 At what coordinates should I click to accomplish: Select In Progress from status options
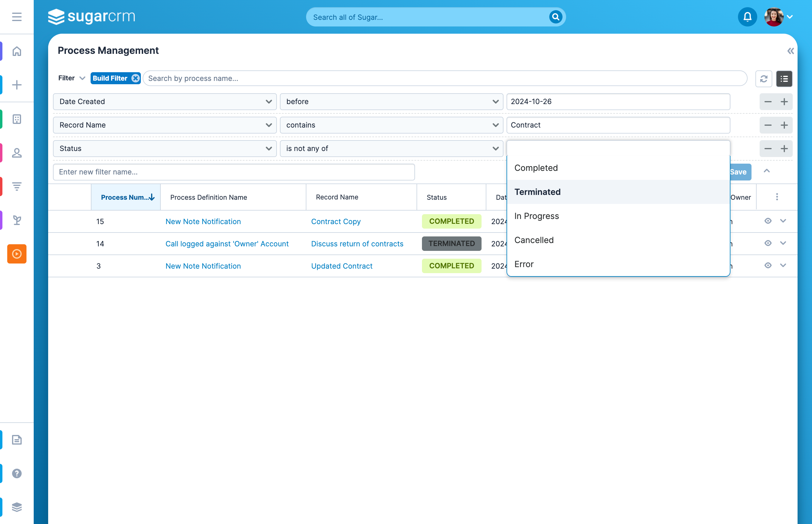tap(618, 216)
